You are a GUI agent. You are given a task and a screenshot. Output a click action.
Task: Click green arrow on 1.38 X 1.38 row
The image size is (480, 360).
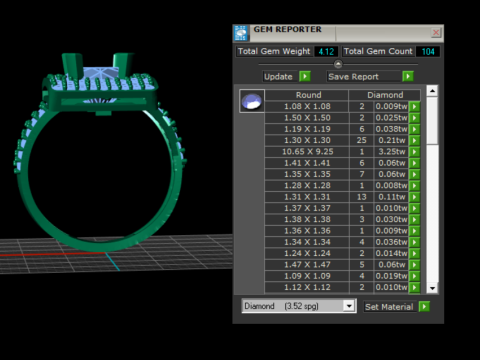pyautogui.click(x=414, y=220)
